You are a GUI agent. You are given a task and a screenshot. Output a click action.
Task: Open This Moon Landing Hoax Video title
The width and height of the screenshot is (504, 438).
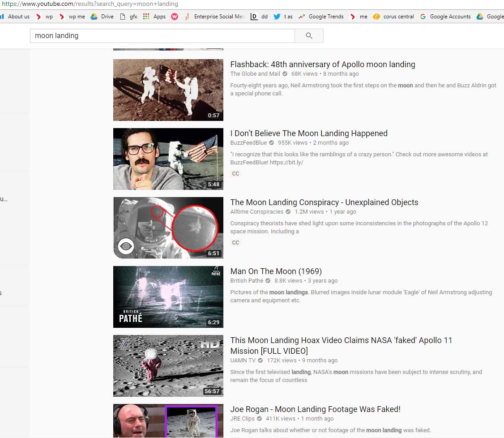(341, 345)
